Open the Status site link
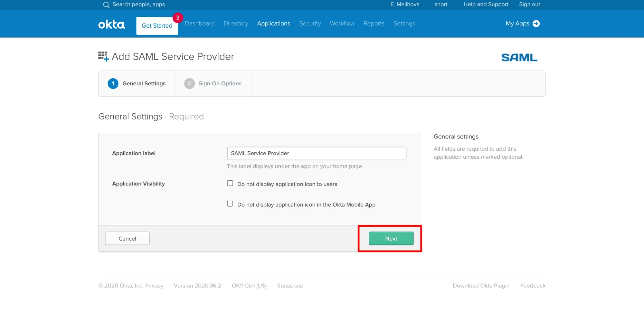Image resolution: width=644 pixels, height=313 pixels. (290, 286)
